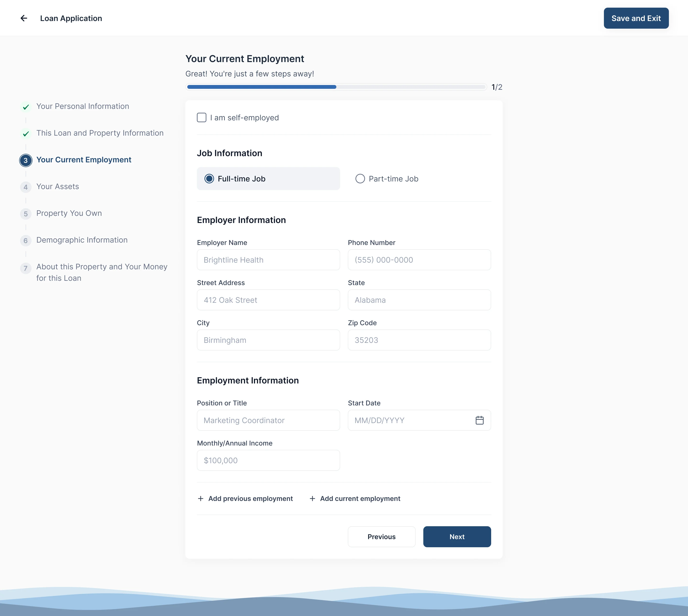Click the Loan Application header title
Screen dimensions: 688x616
tap(71, 18)
